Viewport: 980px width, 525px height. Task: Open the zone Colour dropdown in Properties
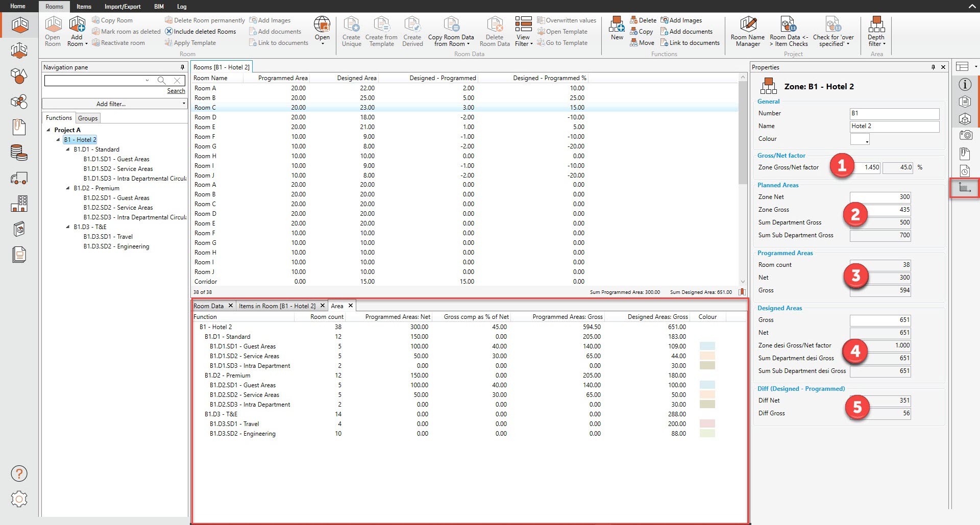coord(860,139)
